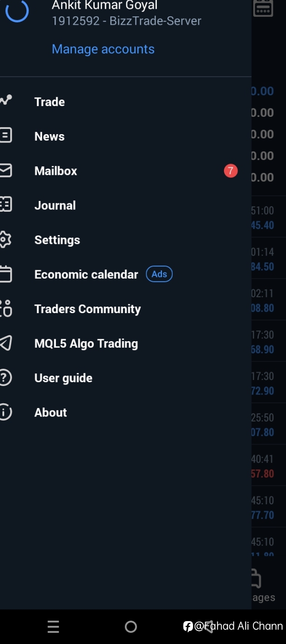Select the Mailbox menu item
Image resolution: width=286 pixels, height=644 pixels.
coord(126,171)
